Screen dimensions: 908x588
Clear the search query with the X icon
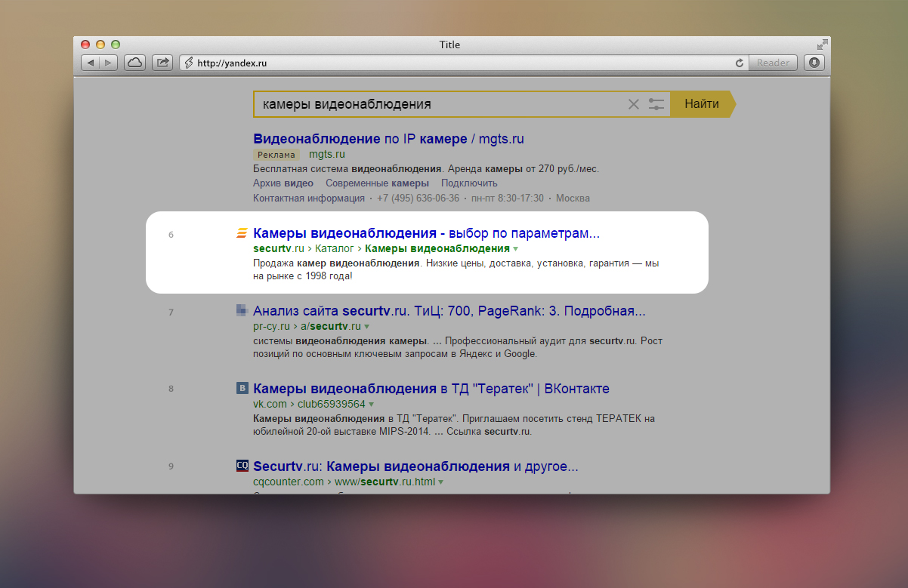[x=634, y=104]
